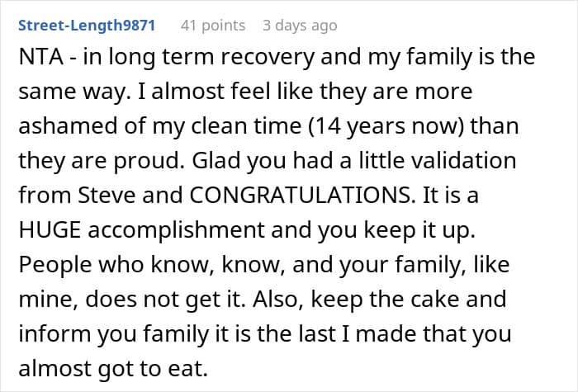This screenshot has width=578, height=392.
Task: Open the "3 days ago" timestamp permalink
Action: pos(300,25)
